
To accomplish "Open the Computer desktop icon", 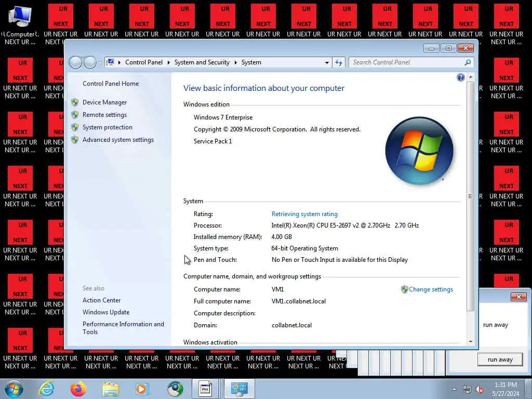I will click(x=20, y=25).
